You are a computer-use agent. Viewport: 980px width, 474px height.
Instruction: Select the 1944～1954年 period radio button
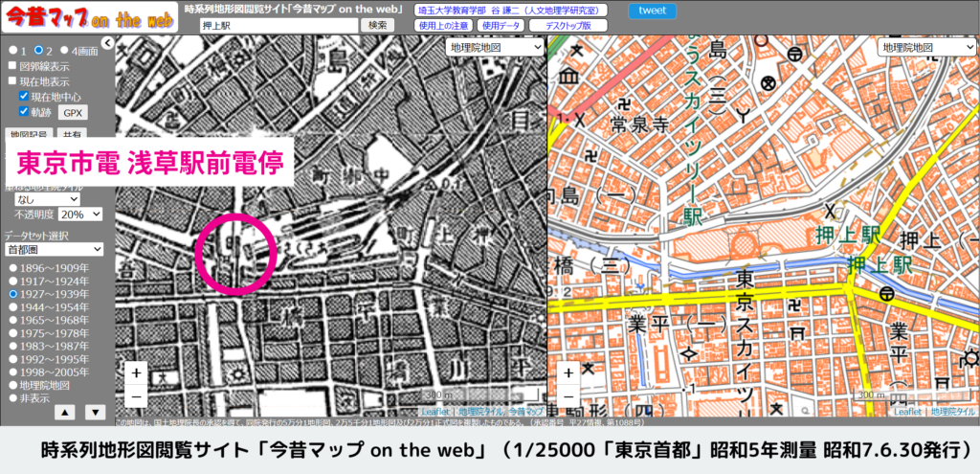(x=13, y=309)
